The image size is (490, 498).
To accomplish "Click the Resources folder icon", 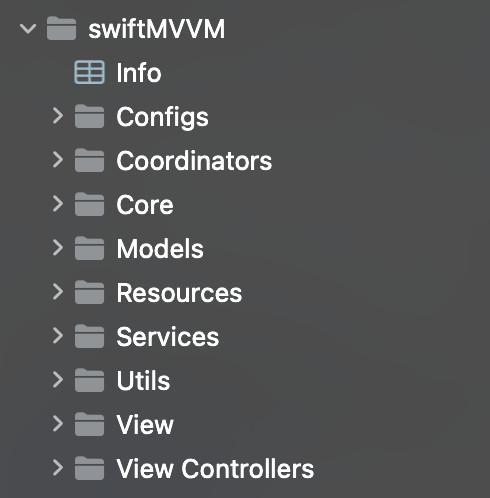I will [89, 292].
